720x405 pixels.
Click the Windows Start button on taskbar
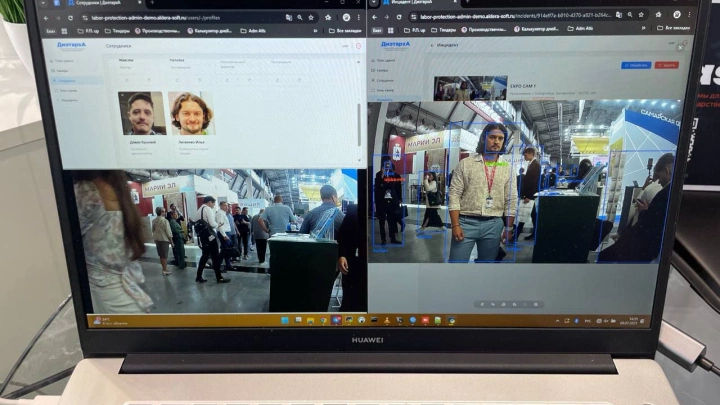pos(284,320)
